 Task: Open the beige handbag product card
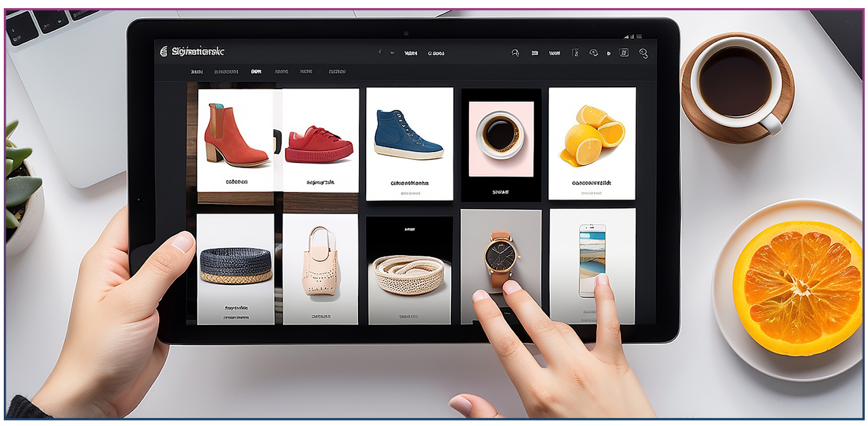(321, 269)
